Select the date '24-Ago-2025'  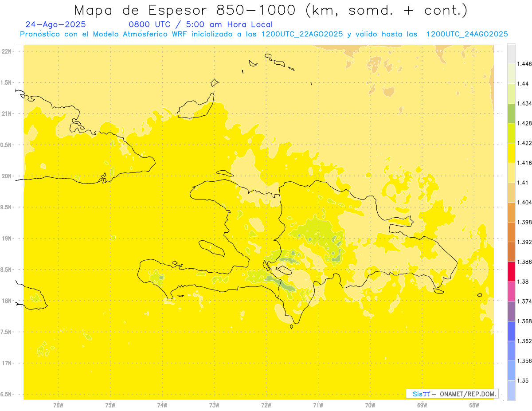56,24
